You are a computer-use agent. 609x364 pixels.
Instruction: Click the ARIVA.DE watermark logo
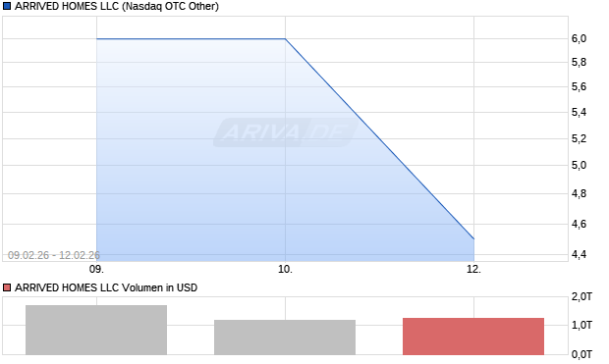point(286,132)
